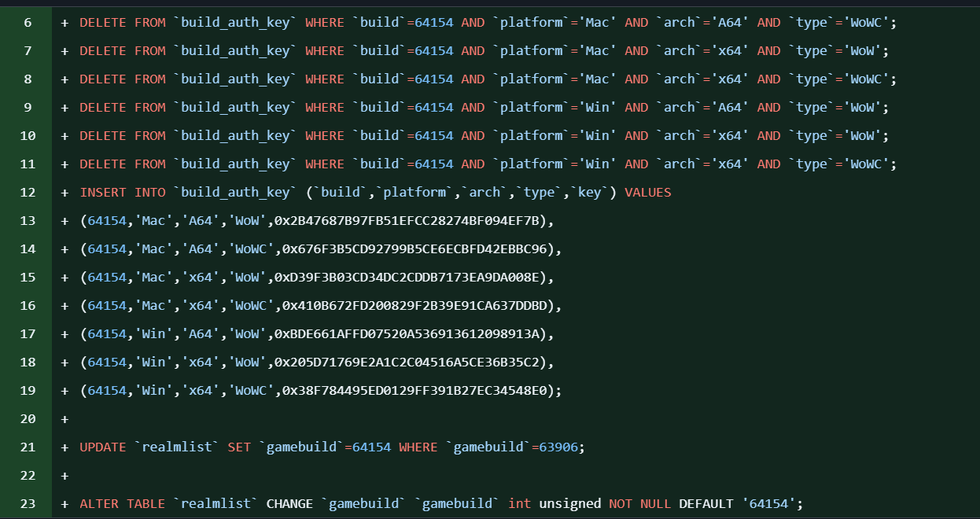Select empty added line number 20

click(28, 419)
